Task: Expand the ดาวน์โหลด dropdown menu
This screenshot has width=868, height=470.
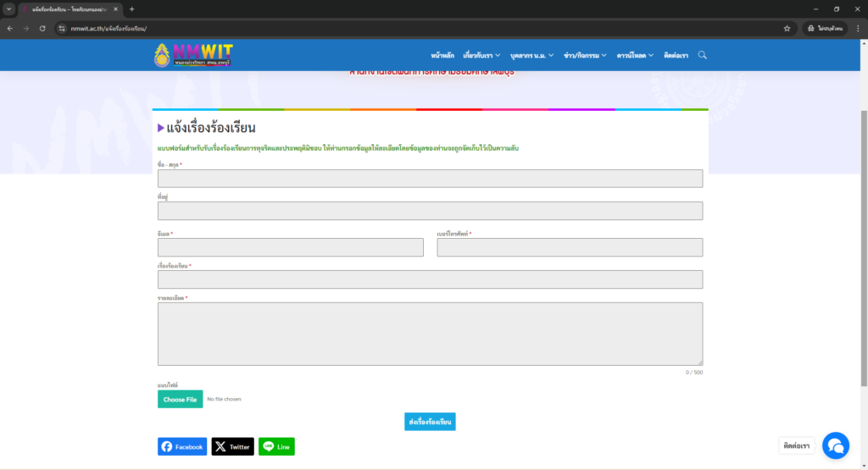Action: (x=635, y=55)
